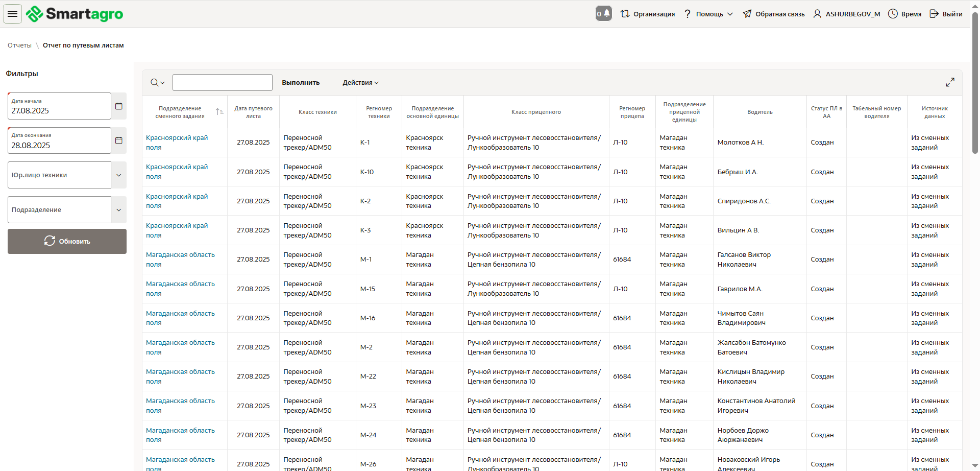The width and height of the screenshot is (980, 471).
Task: Open the notifications bell
Action: pos(603,14)
